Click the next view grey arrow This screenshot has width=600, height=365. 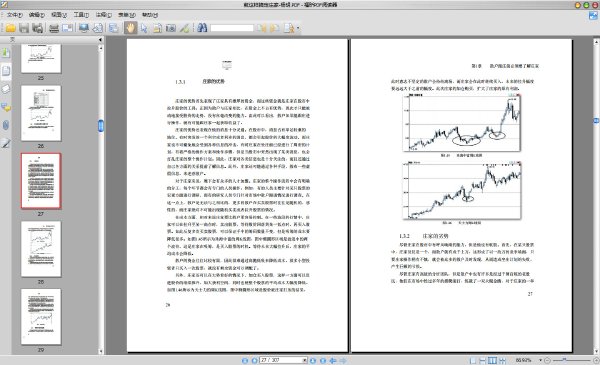[342, 360]
